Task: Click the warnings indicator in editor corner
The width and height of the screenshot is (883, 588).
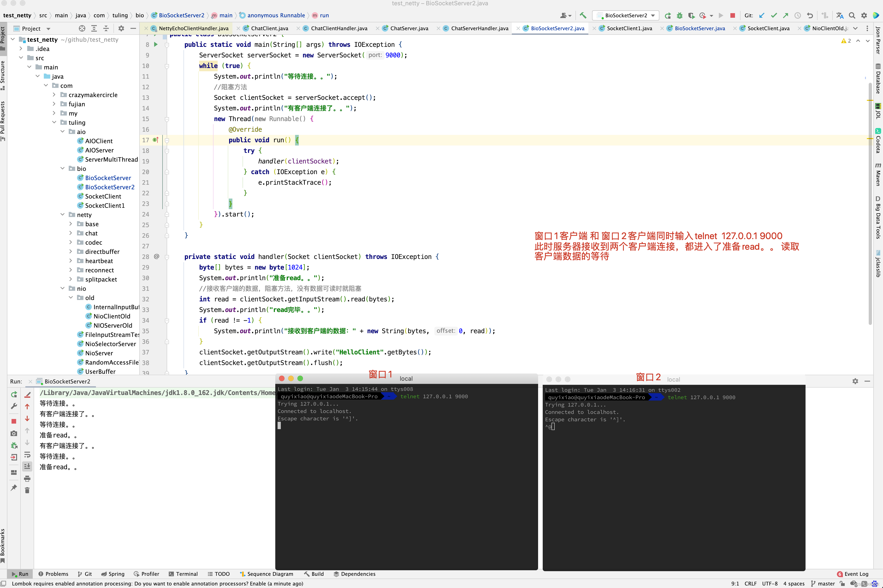Action: coord(846,41)
